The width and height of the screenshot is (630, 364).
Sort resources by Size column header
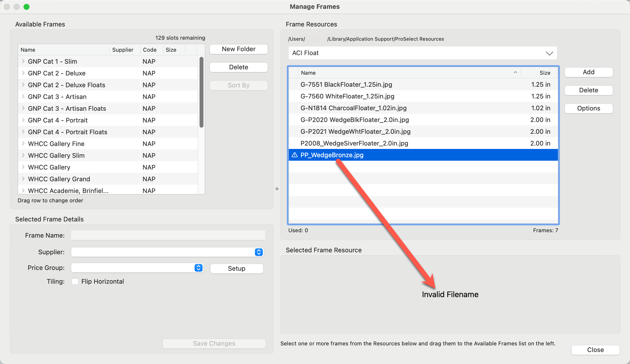pos(544,73)
